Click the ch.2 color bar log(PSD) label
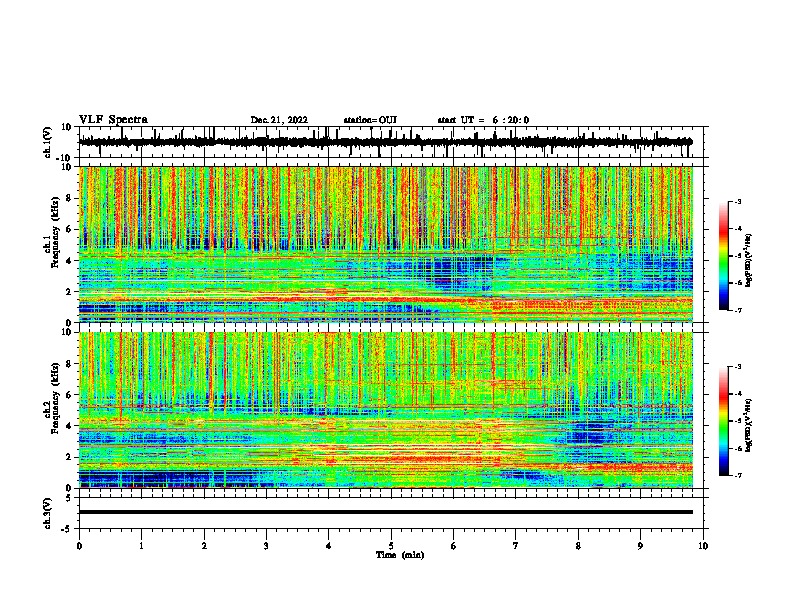Viewport: 792px width, 612px height. tap(749, 424)
